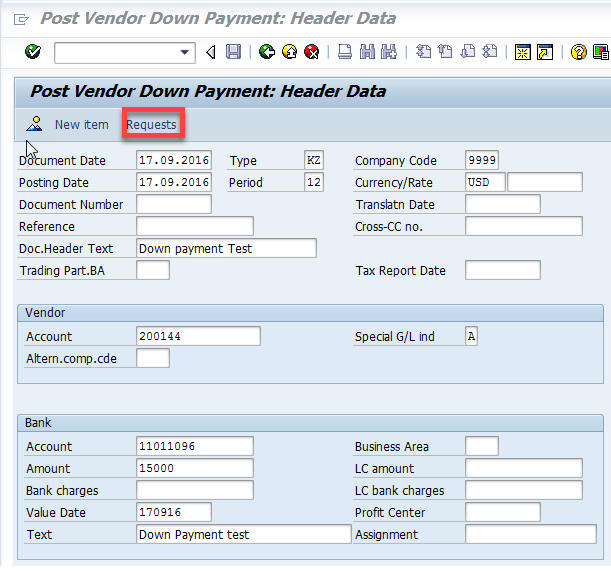Click the red Cancel icon

click(x=312, y=52)
